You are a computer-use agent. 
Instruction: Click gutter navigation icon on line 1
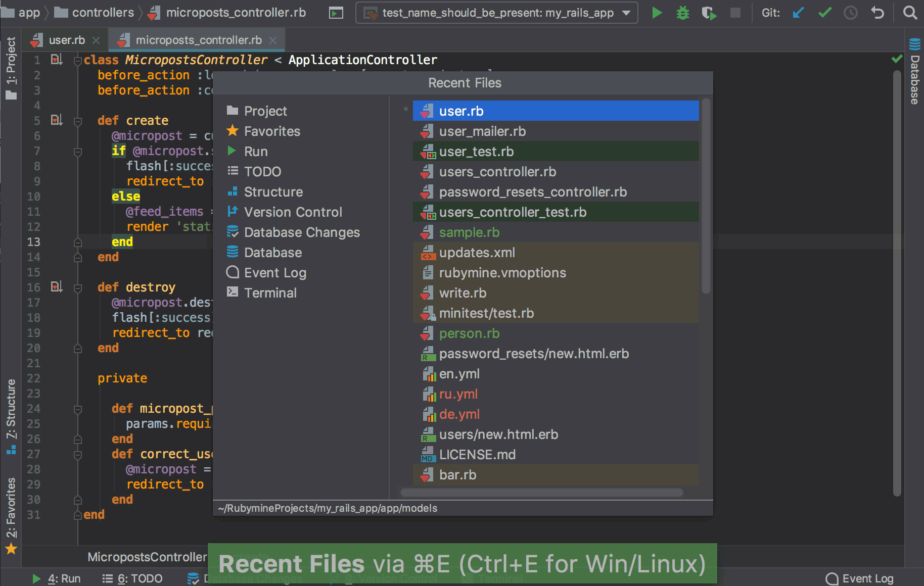[57, 60]
